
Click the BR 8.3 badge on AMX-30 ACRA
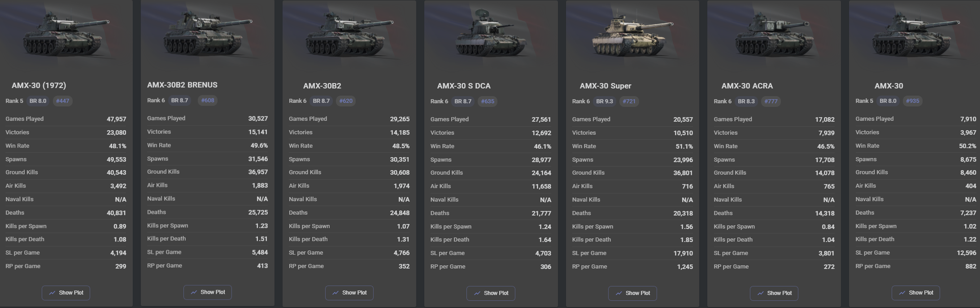pyautogui.click(x=746, y=101)
